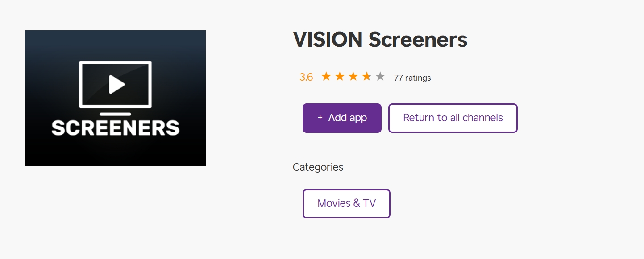Click the word 'channels' on the Return button

pyautogui.click(x=482, y=118)
